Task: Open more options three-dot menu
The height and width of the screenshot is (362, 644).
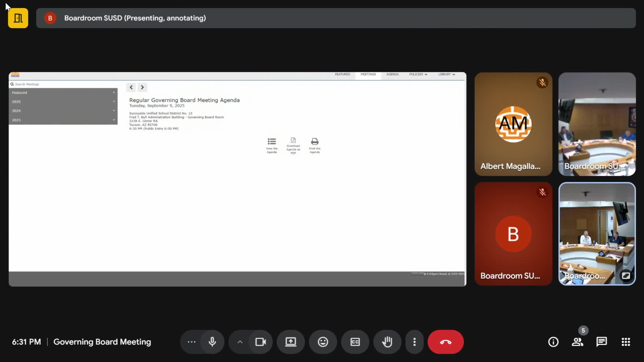Action: [415, 342]
